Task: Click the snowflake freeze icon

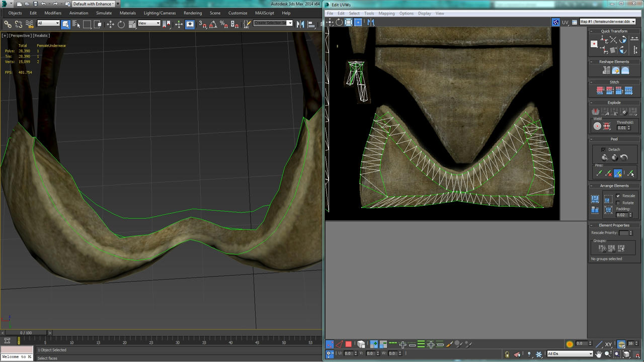Action: 539,354
